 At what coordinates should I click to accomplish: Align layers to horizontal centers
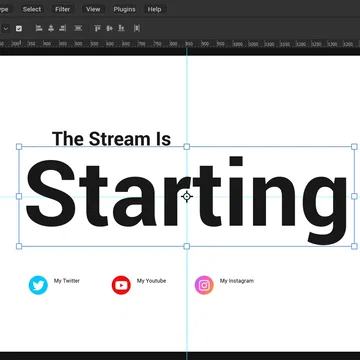tap(51, 28)
